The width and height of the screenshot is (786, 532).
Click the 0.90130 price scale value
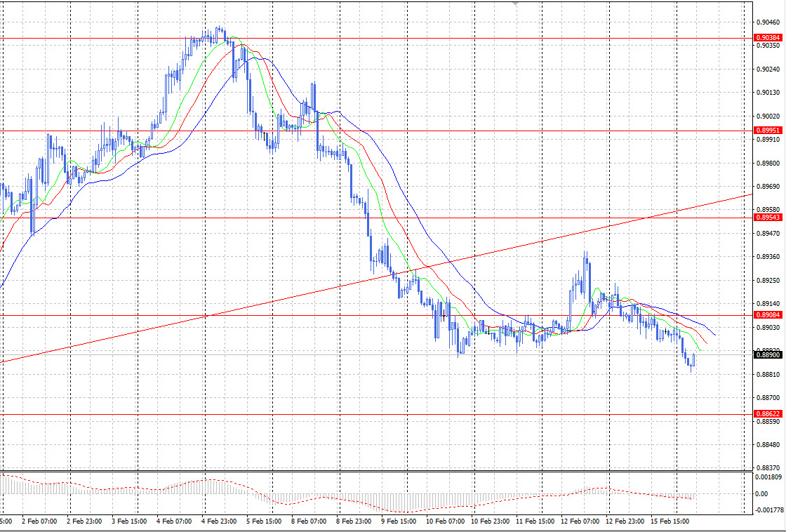[768, 92]
